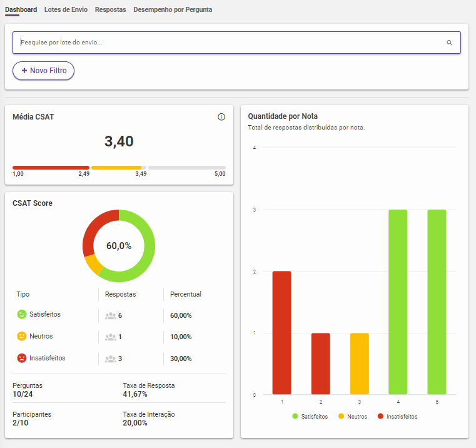Toggle the Insatisfeitos legend item in chart

[x=397, y=416]
